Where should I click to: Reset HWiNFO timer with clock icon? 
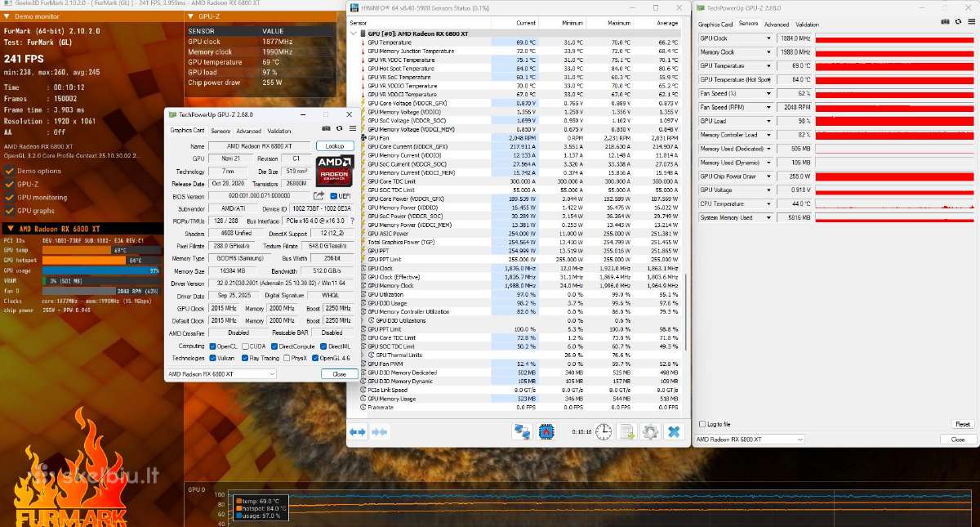coord(604,431)
